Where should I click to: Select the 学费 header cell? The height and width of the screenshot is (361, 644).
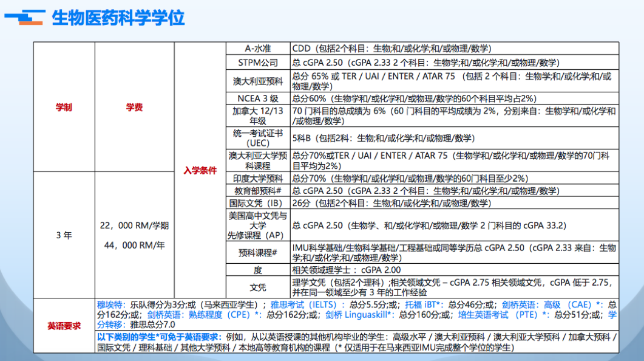(x=134, y=108)
